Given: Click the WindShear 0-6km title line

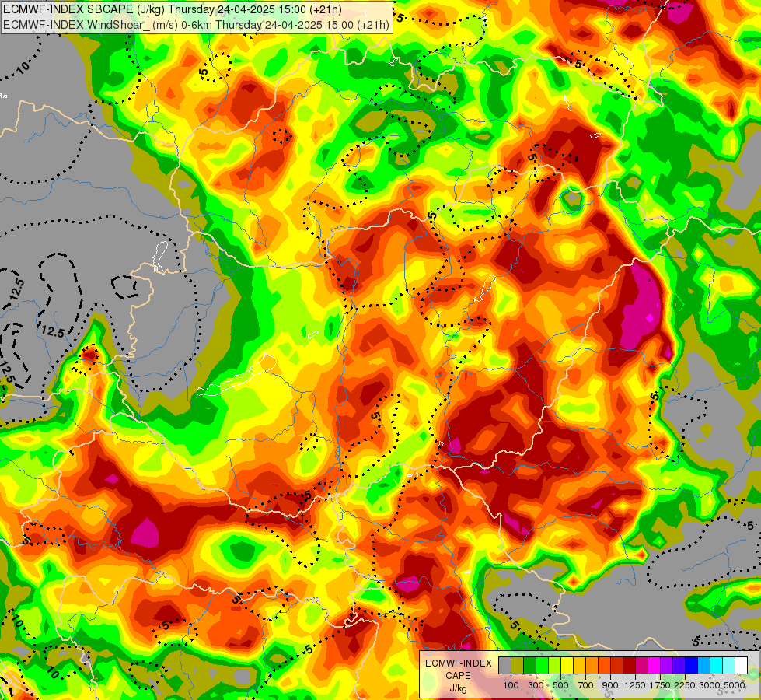Looking at the screenshot, I should click(196, 24).
